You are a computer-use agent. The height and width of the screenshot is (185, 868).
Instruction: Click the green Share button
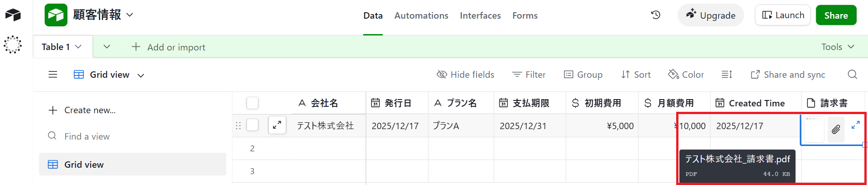pos(836,15)
